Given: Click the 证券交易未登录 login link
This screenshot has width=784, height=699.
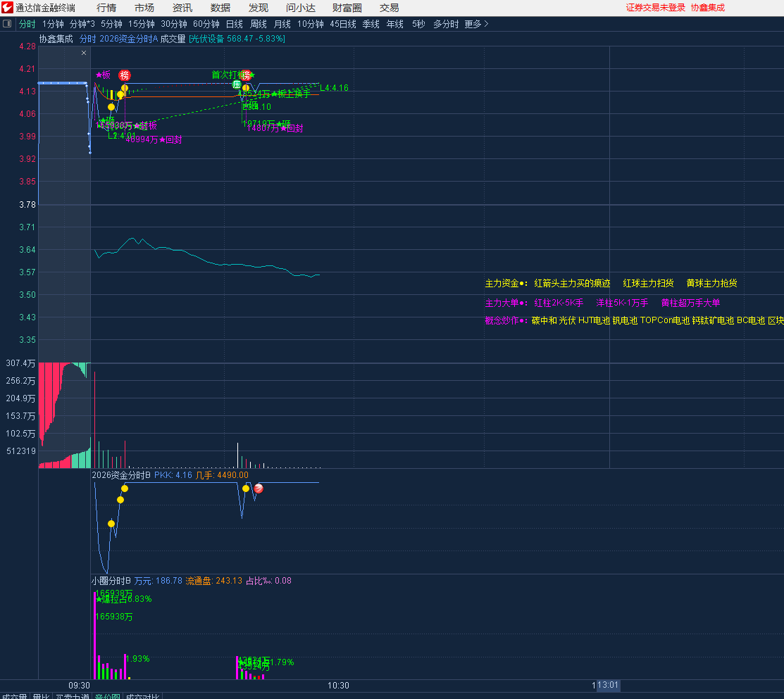Looking at the screenshot, I should pyautogui.click(x=655, y=8).
